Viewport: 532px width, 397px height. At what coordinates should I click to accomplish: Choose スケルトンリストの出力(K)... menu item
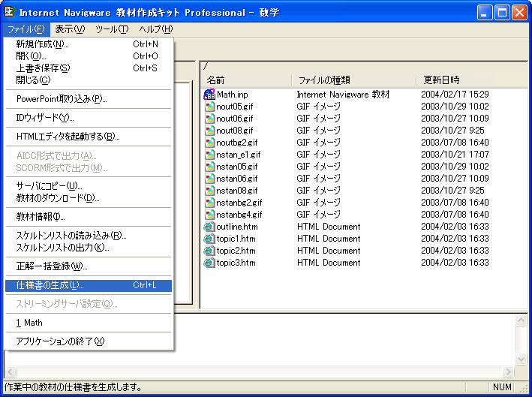(89, 248)
